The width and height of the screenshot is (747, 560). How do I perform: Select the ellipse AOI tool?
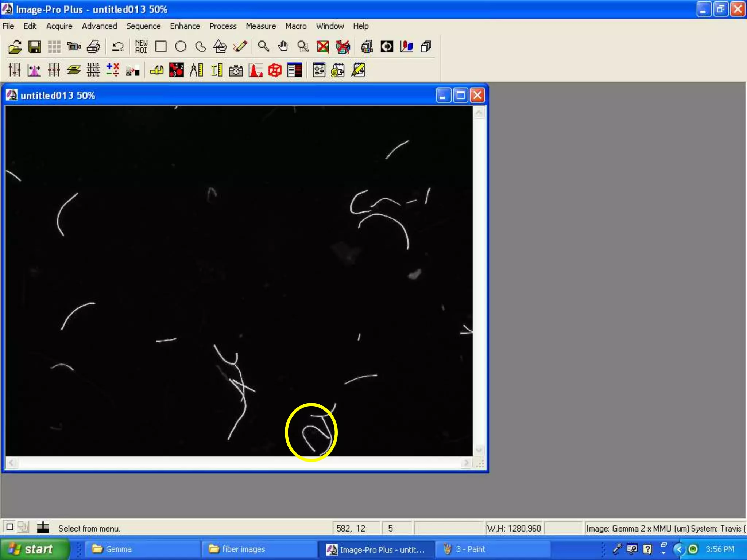click(x=181, y=47)
